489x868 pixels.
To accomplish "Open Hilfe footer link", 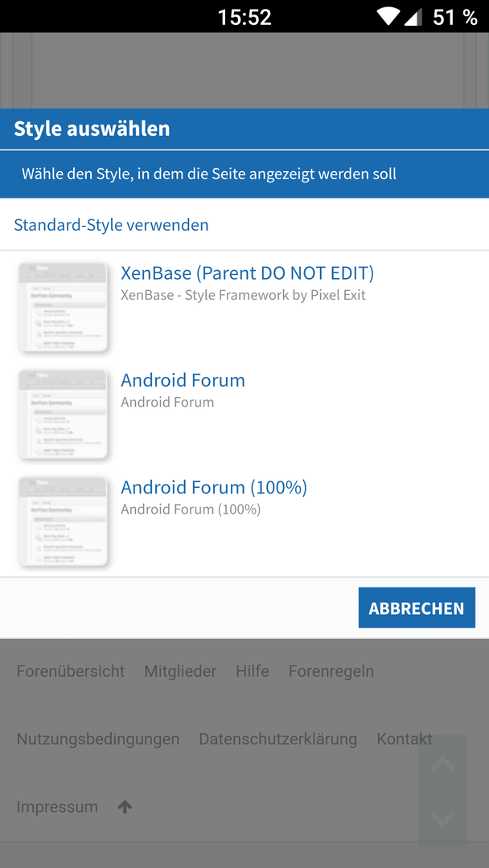I will tap(253, 671).
